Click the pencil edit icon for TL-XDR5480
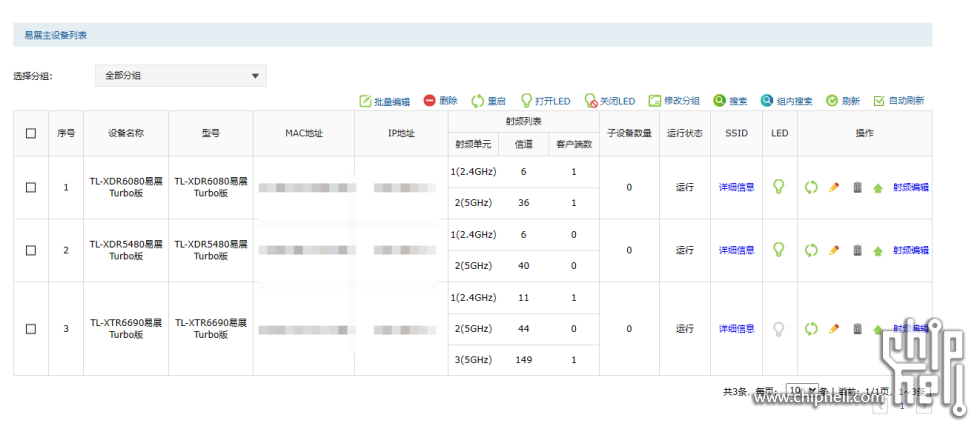This screenshot has width=980, height=432. tap(834, 250)
